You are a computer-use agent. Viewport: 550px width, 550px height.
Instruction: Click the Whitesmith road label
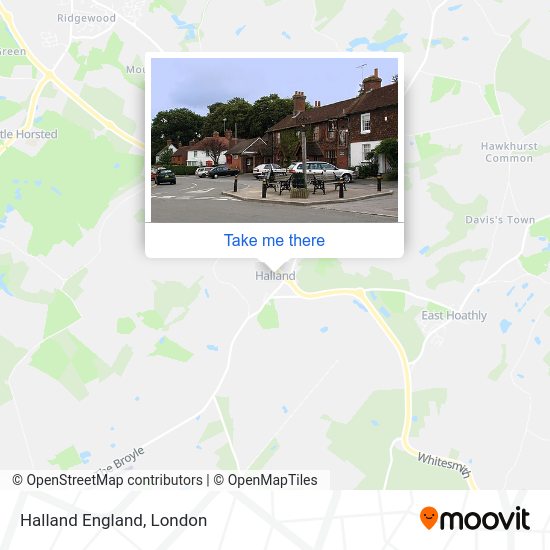(x=444, y=464)
